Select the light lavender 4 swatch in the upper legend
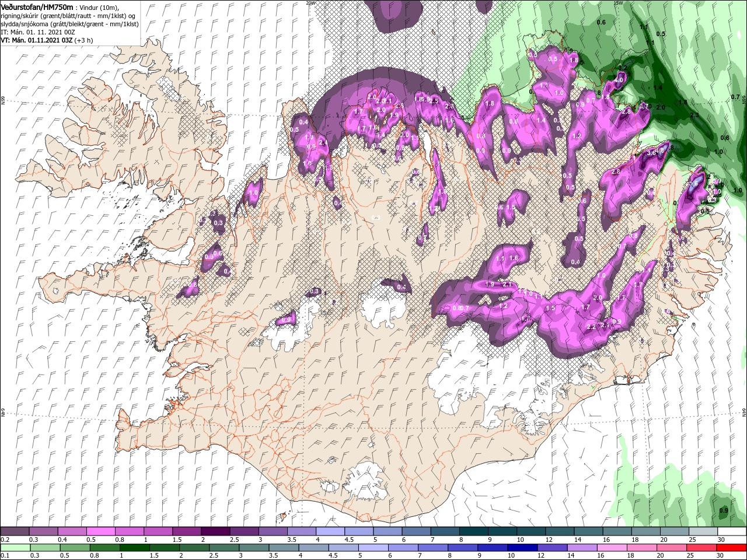 point(329,531)
